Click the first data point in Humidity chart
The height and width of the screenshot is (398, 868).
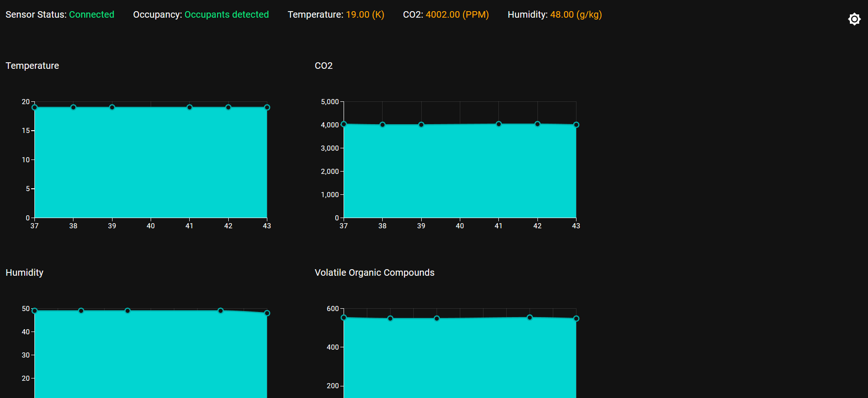tap(34, 311)
